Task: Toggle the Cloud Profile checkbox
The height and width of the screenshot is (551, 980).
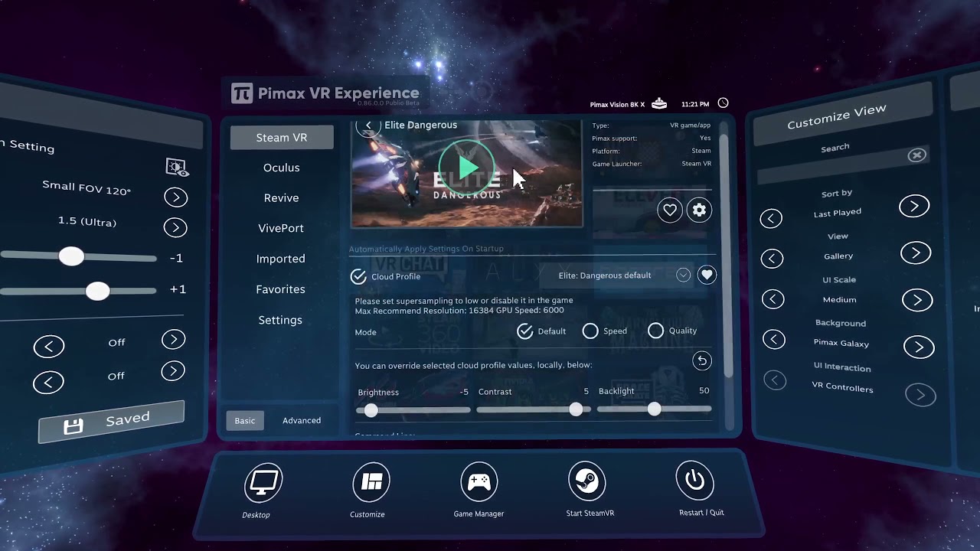Action: [x=358, y=276]
